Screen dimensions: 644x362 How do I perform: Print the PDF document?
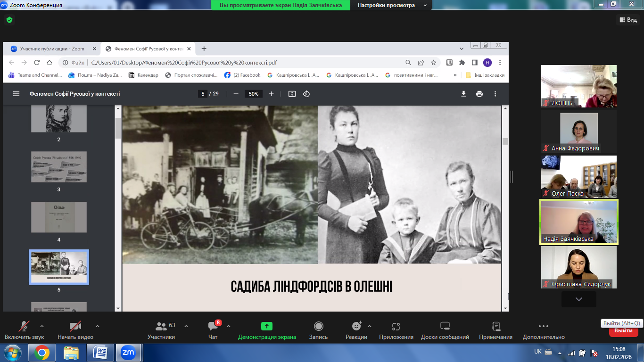pyautogui.click(x=479, y=94)
